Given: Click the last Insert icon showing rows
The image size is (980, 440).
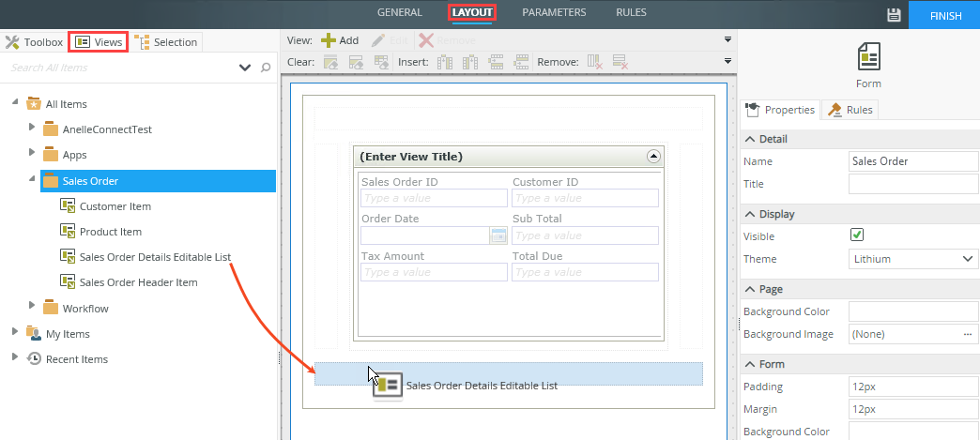Looking at the screenshot, I should (521, 62).
